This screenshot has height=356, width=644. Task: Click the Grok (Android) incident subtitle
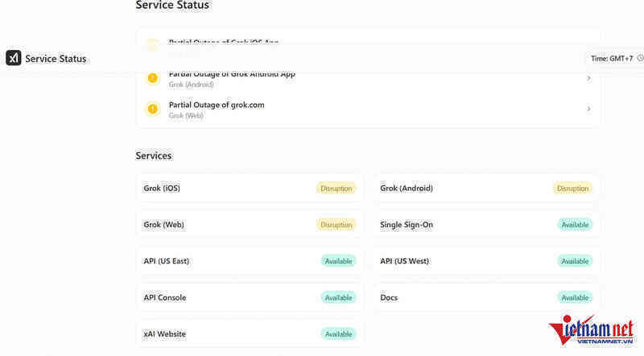coord(191,85)
